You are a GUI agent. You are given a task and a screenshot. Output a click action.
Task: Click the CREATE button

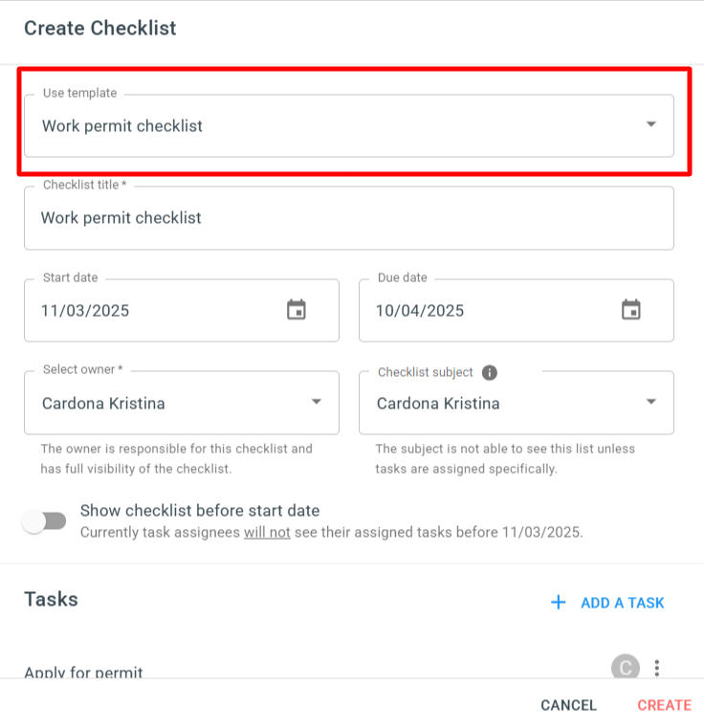click(664, 705)
